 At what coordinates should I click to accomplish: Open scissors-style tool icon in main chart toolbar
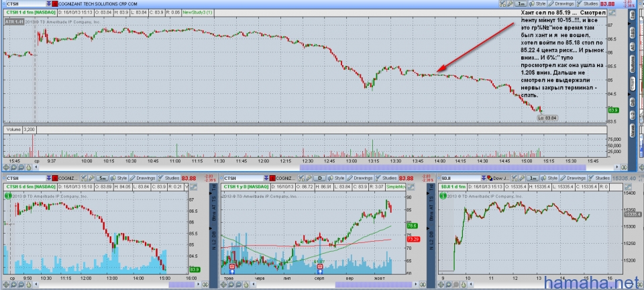(x=502, y=4)
